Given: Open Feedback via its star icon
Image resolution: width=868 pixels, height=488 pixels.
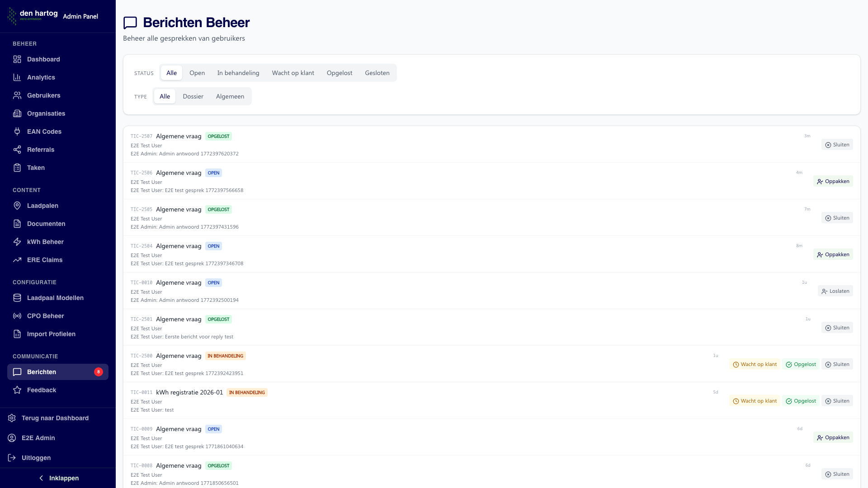Looking at the screenshot, I should tap(17, 390).
